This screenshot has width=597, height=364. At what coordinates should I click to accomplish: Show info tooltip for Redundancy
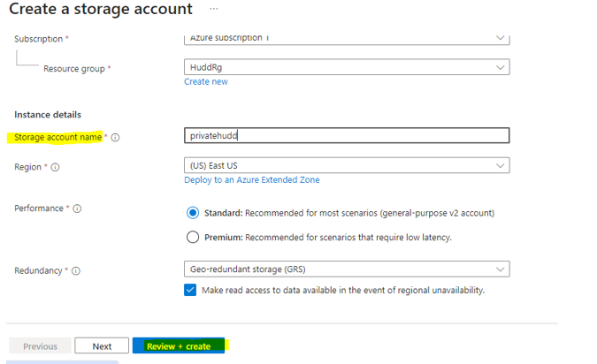76,270
